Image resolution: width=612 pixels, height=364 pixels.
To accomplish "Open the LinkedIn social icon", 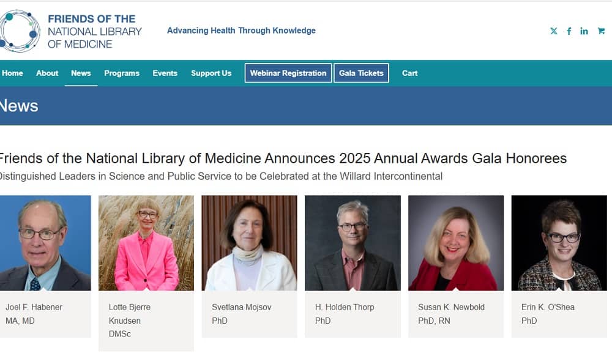I will [x=584, y=31].
